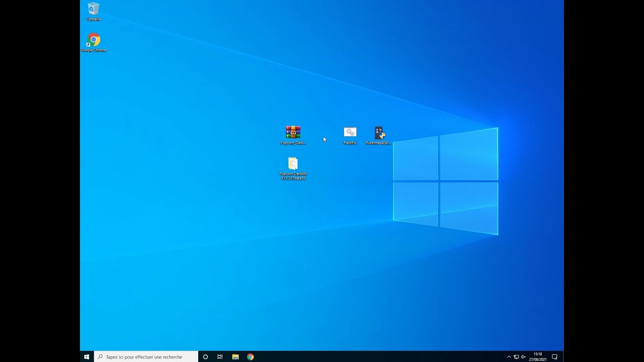The height and width of the screenshot is (362, 644).
Task: Open the clock showing 15:18
Action: (x=538, y=357)
